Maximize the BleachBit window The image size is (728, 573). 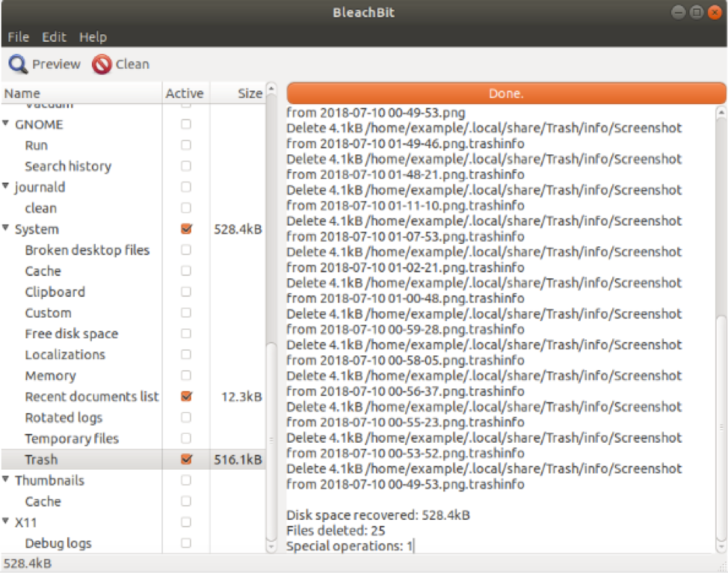pos(696,13)
